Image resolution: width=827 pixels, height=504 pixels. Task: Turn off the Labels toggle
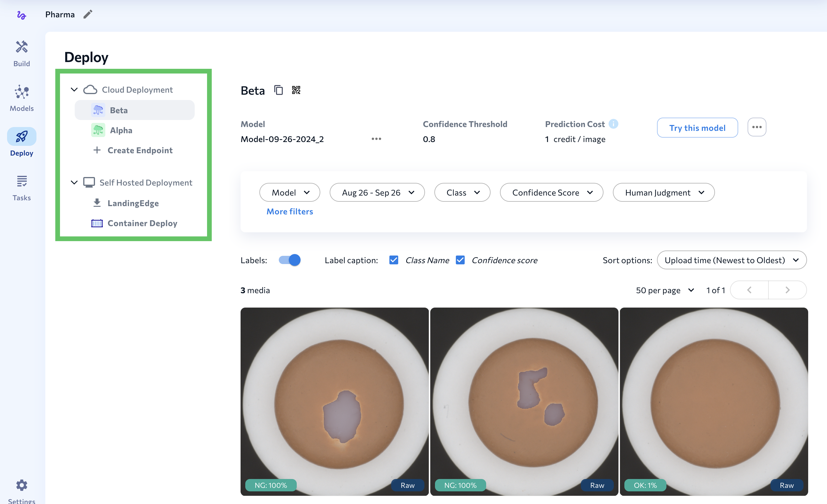point(289,260)
